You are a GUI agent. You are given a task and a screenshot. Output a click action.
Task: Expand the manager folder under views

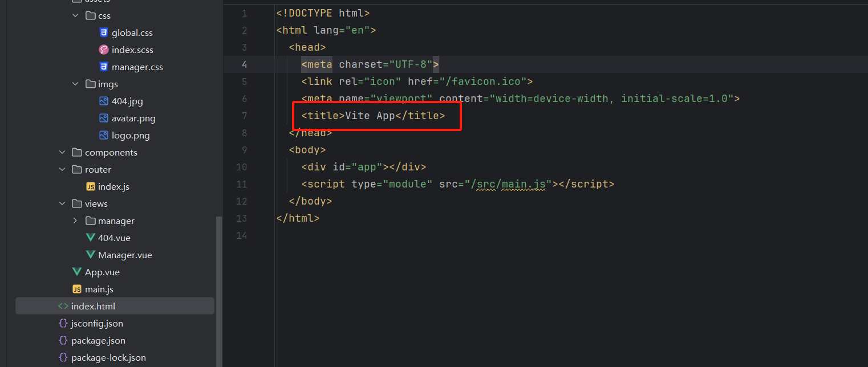pos(75,221)
